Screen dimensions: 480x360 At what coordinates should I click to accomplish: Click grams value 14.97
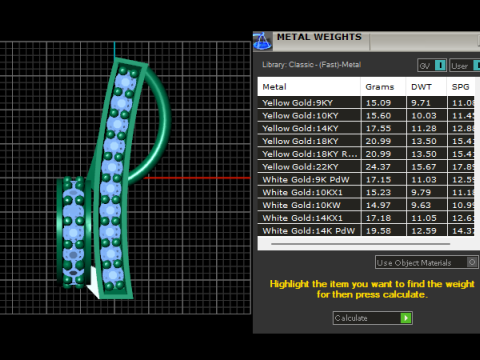click(378, 205)
